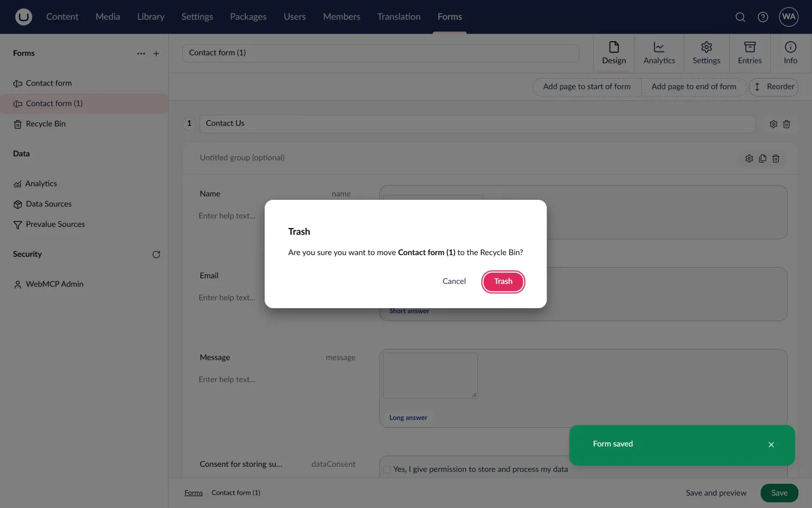Close the Form saved notification
Image resolution: width=812 pixels, height=508 pixels.
click(771, 445)
